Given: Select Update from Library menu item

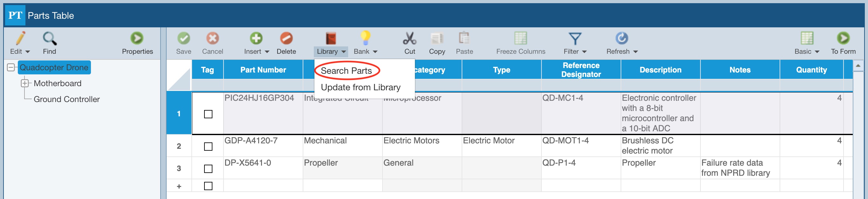Looking at the screenshot, I should 360,87.
